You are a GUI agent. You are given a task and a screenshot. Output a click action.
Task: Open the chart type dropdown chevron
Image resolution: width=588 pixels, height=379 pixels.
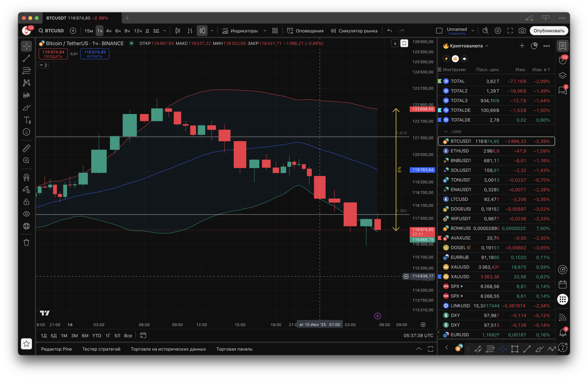212,31
